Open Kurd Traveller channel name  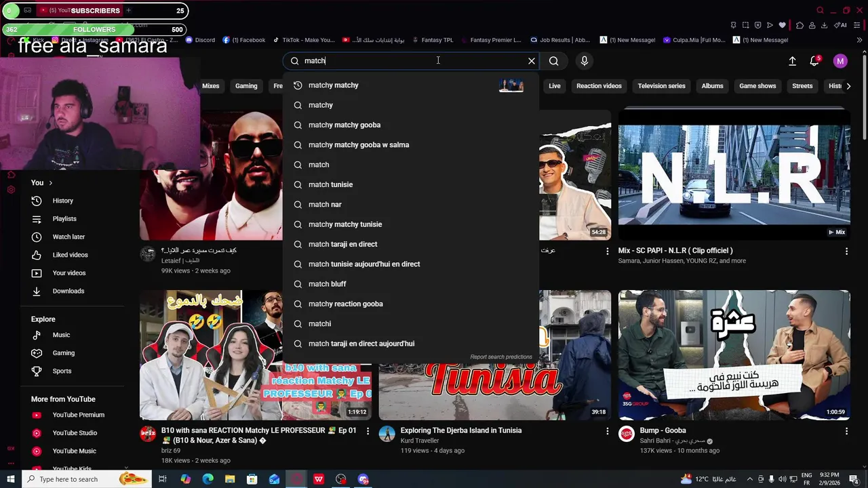[420, 441]
